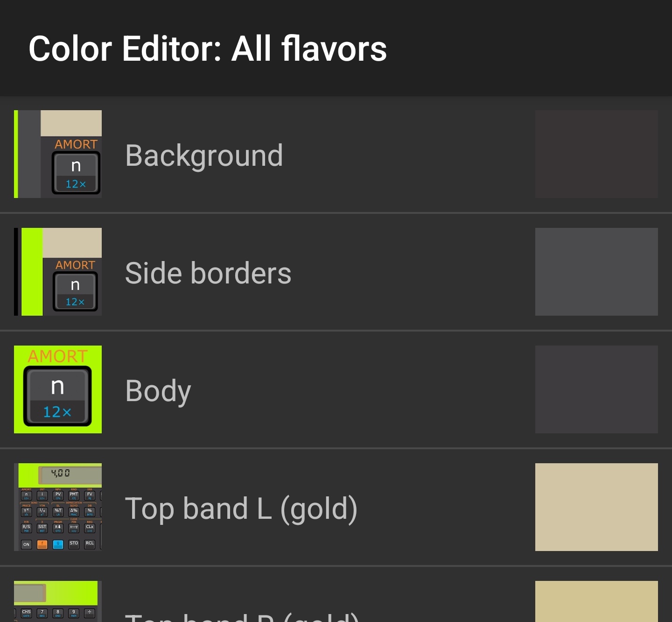672x622 pixels.
Task: Open the Side borders gray color swatch
Action: [596, 272]
